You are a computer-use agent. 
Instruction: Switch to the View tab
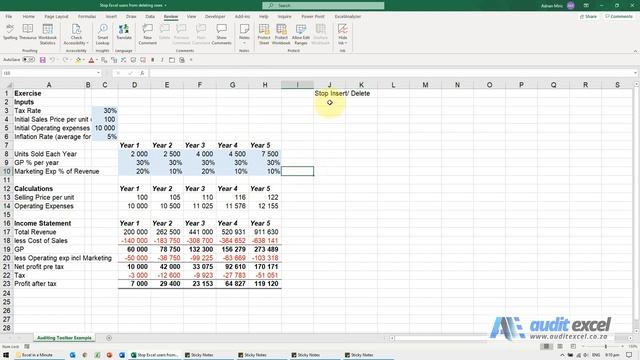pyautogui.click(x=191, y=16)
